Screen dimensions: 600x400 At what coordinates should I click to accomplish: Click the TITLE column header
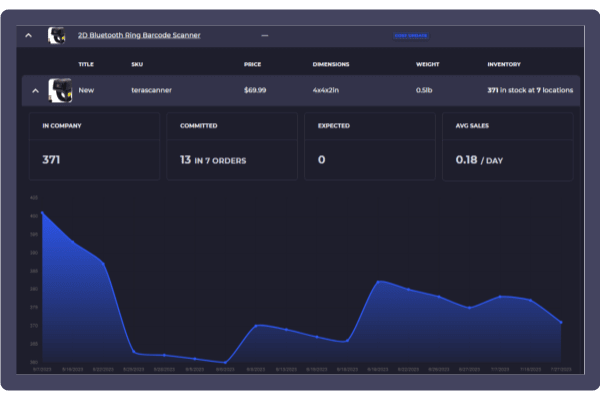point(86,64)
